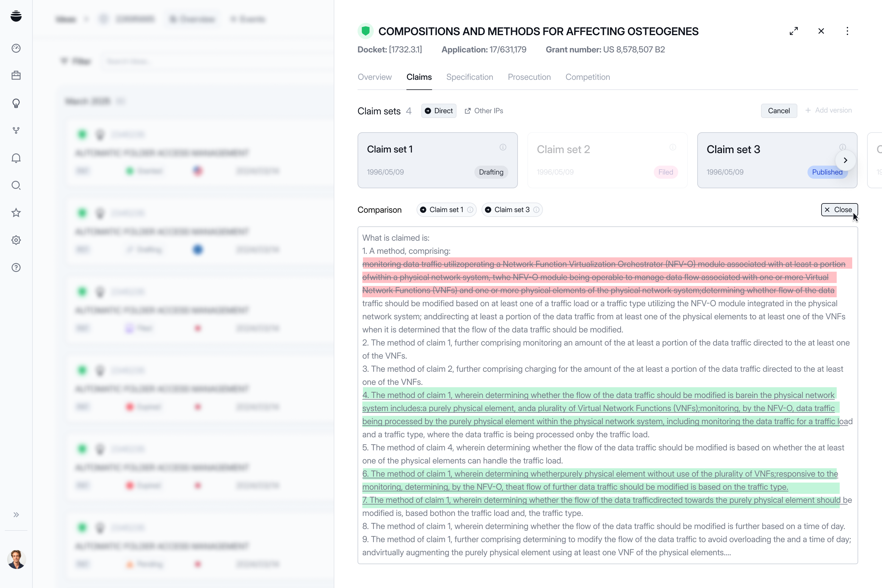Click the branching fork sidebar icon
This screenshot has height=588, width=882.
pyautogui.click(x=16, y=130)
